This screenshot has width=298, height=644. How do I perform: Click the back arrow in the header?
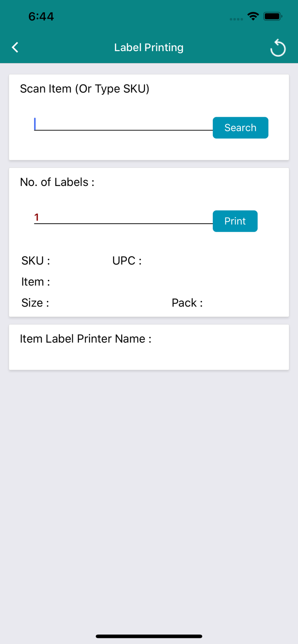pyautogui.click(x=15, y=47)
